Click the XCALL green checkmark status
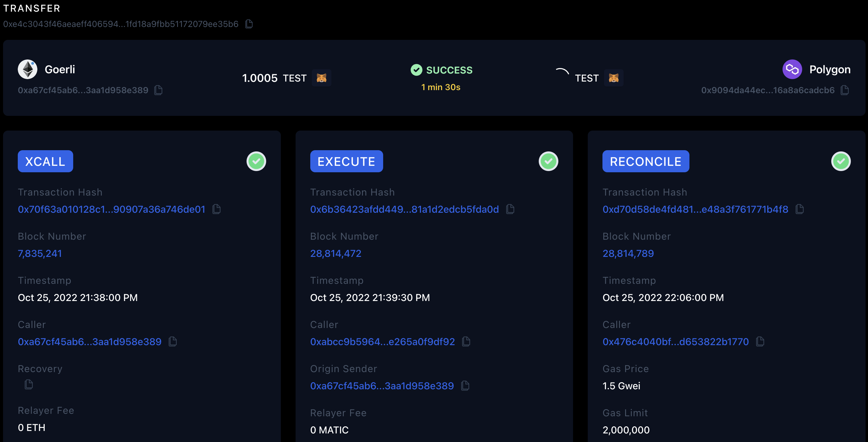The image size is (868, 442). click(256, 161)
